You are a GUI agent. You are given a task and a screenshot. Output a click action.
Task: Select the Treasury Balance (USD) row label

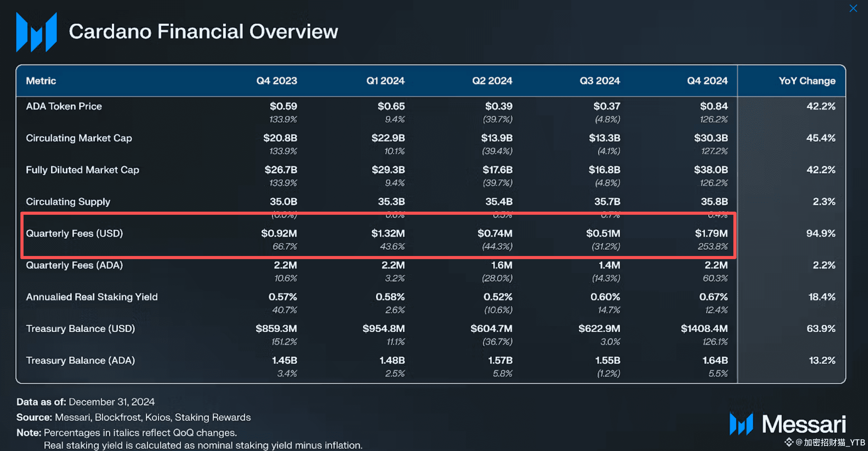coord(80,328)
